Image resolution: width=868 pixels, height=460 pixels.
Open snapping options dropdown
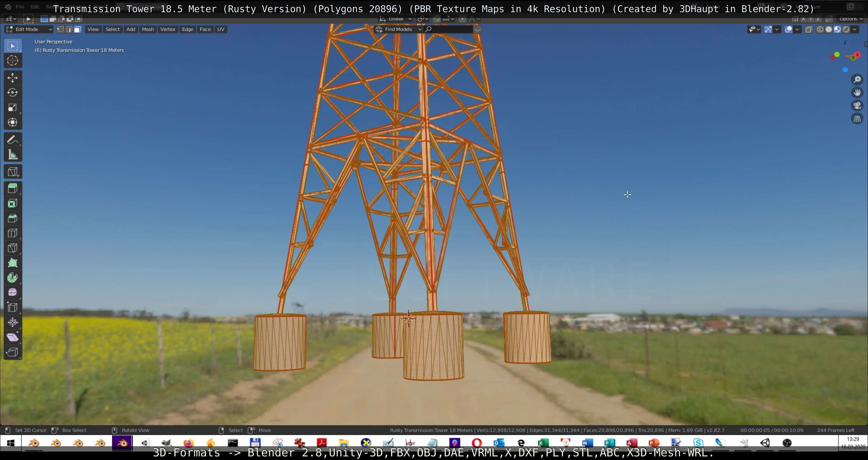(448, 19)
